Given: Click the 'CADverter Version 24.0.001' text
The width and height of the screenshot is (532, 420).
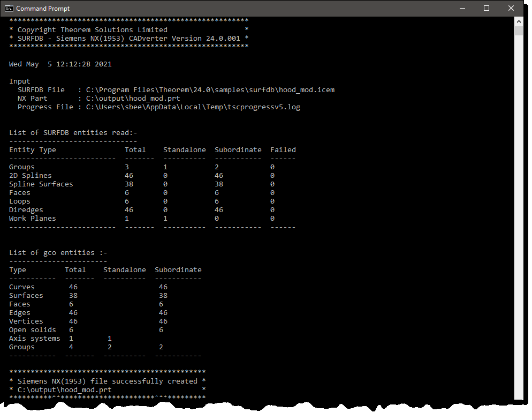Looking at the screenshot, I should [x=184, y=39].
